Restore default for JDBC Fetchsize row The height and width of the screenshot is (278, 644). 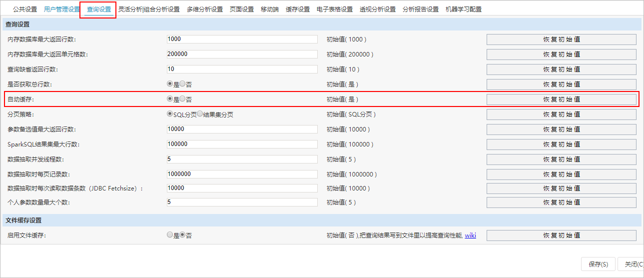pos(562,188)
